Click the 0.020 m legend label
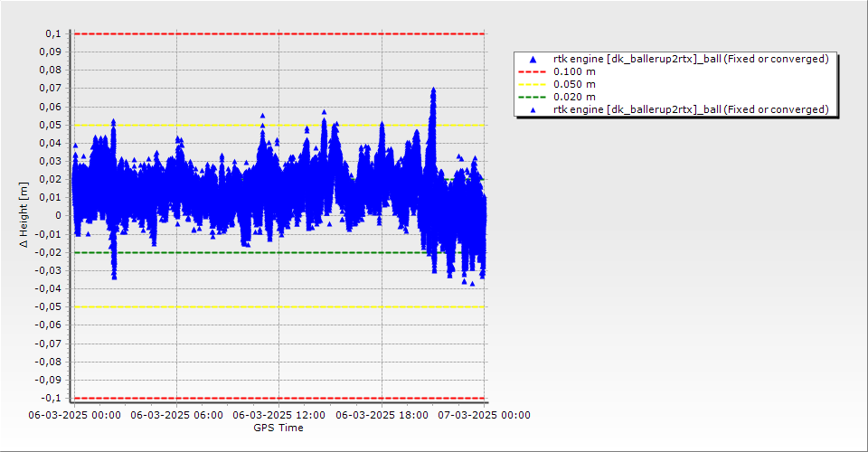The height and width of the screenshot is (452, 868). pos(574,97)
